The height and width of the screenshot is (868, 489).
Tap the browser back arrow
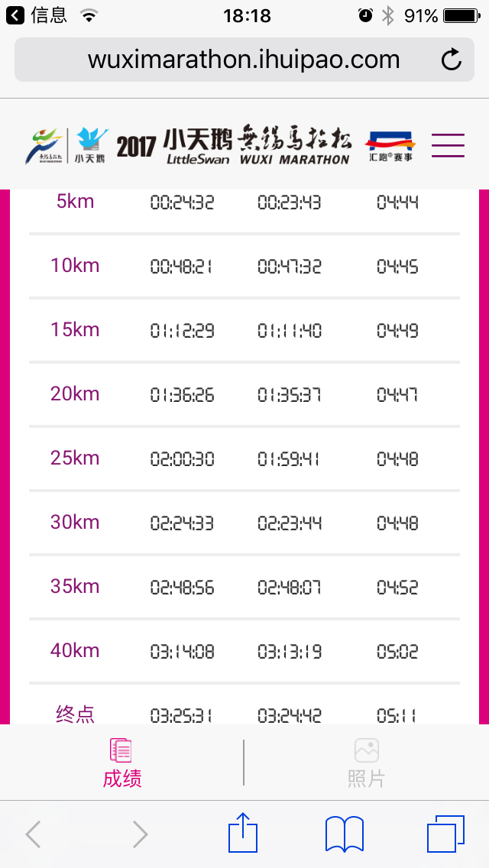click(33, 834)
